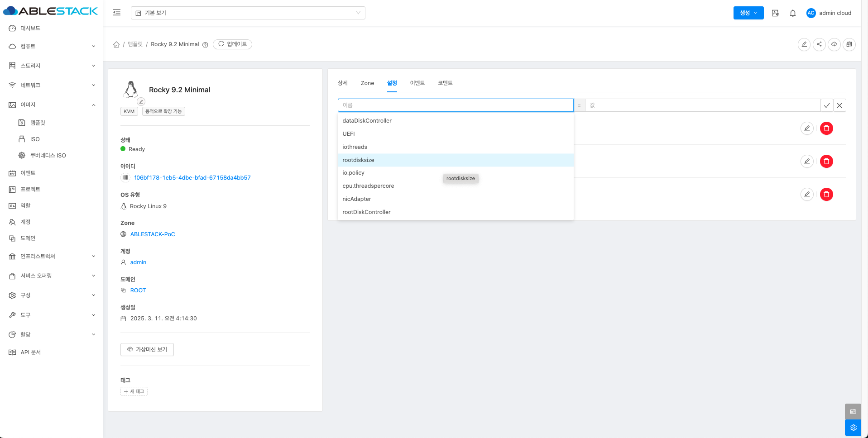Cancel the new setting with X icon
The height and width of the screenshot is (438, 868).
(x=839, y=105)
